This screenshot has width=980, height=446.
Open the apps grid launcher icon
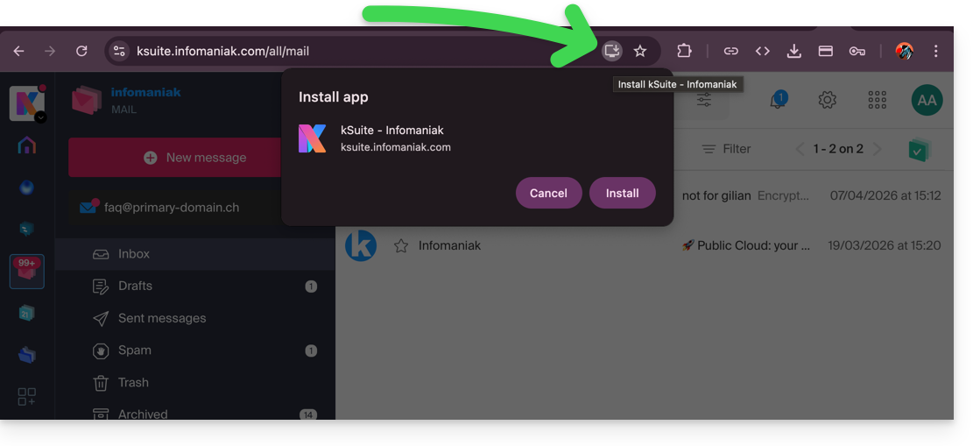pos(877,100)
